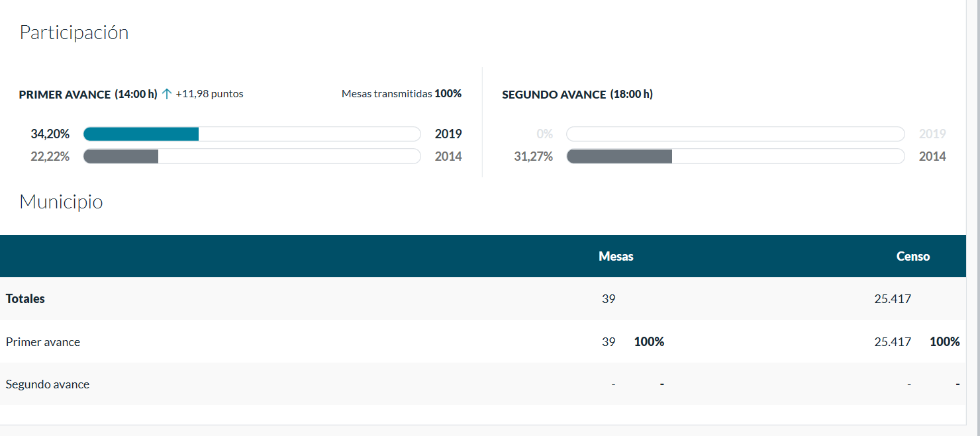
Task: Click the 22,22% participation value
Action: (x=50, y=157)
